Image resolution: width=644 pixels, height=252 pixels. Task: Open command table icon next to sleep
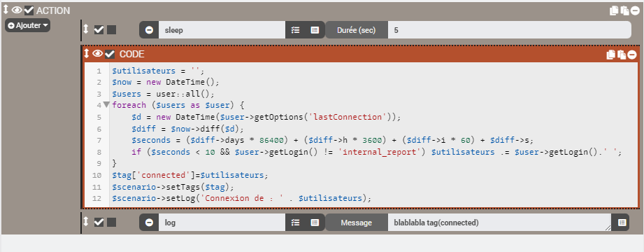[315, 30]
